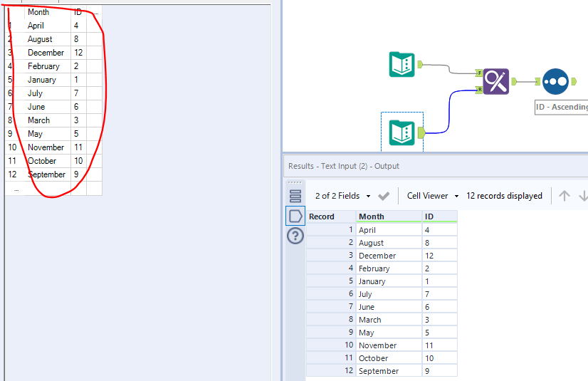Select February cell in configuration grid
Image resolution: width=588 pixels, height=381 pixels.
click(x=48, y=66)
